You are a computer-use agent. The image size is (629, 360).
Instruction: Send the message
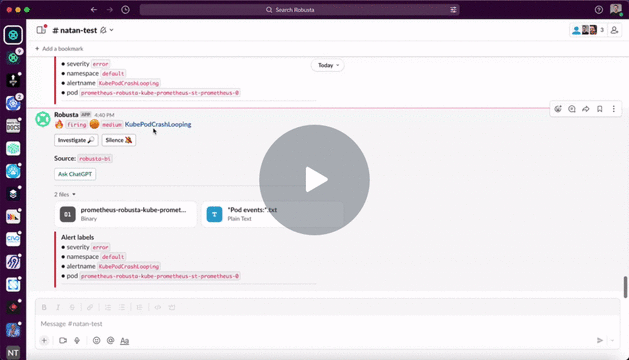[x=600, y=341]
